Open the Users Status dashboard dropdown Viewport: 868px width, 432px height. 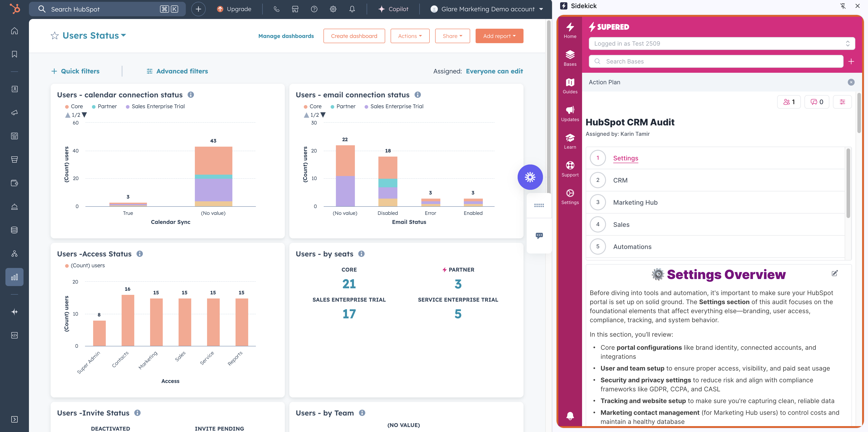pyautogui.click(x=94, y=35)
